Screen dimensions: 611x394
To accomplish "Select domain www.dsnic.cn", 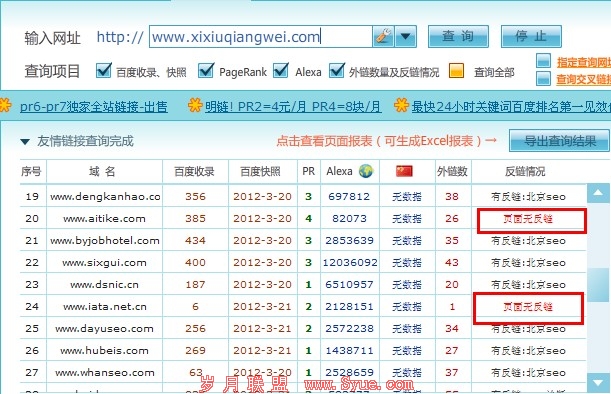I will [104, 285].
